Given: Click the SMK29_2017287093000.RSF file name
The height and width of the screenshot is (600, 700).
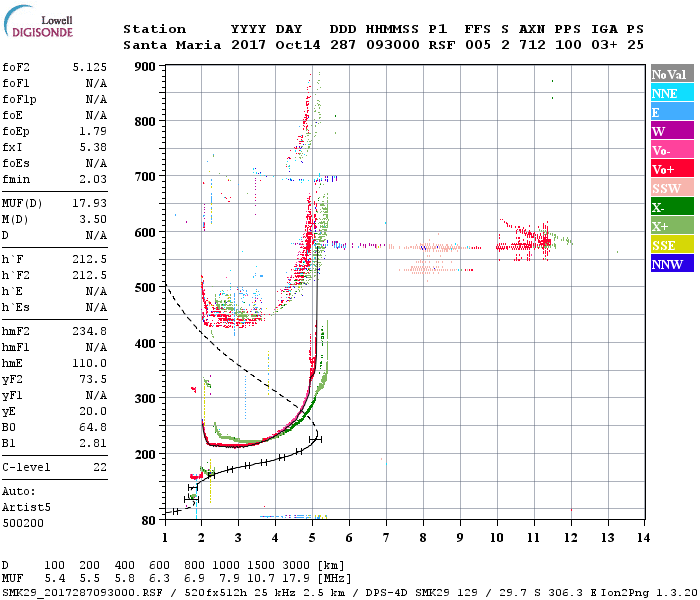Looking at the screenshot, I should (x=82, y=592).
